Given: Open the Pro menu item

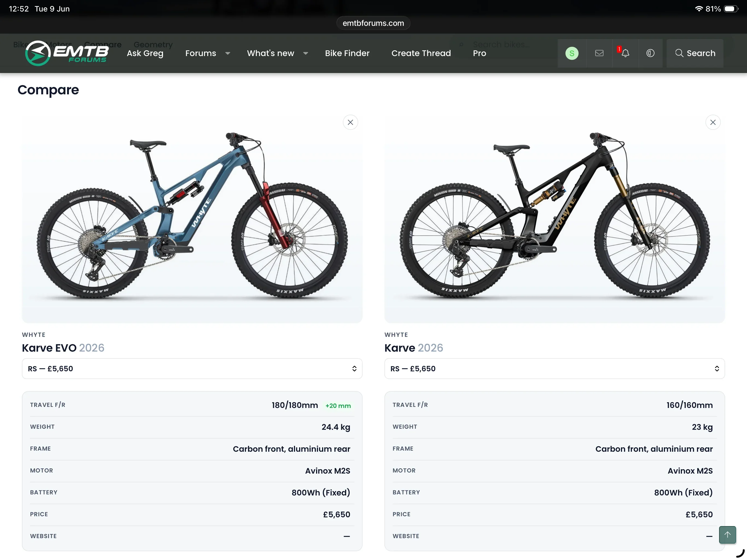Looking at the screenshot, I should pos(480,53).
